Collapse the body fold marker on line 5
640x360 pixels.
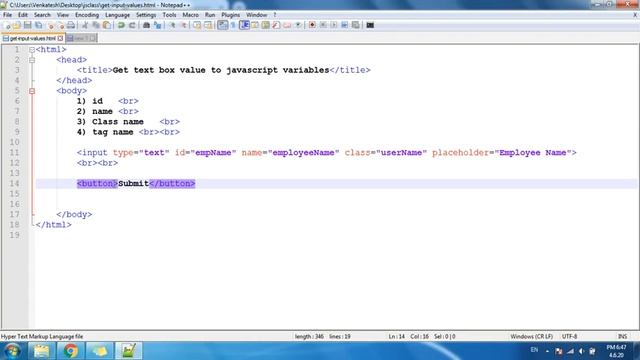[x=32, y=91]
